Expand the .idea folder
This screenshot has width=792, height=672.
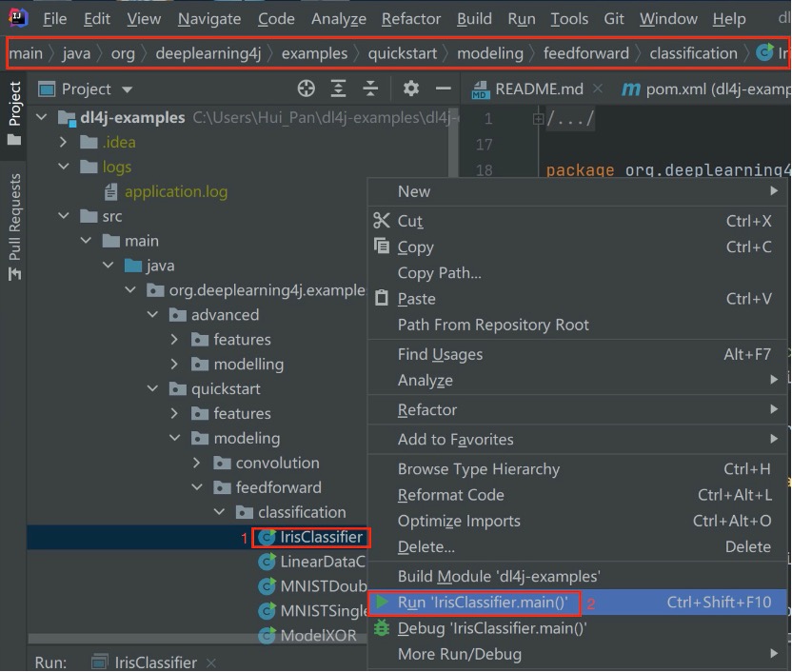pos(63,142)
